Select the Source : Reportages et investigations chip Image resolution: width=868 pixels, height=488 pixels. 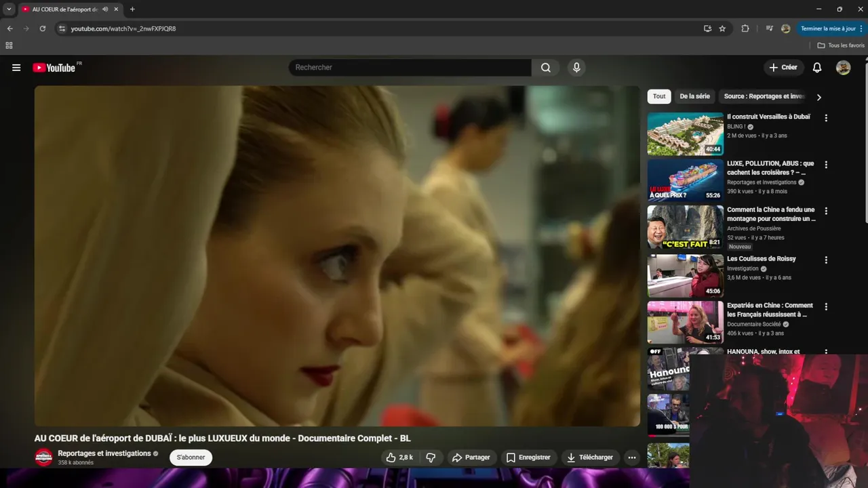764,96
